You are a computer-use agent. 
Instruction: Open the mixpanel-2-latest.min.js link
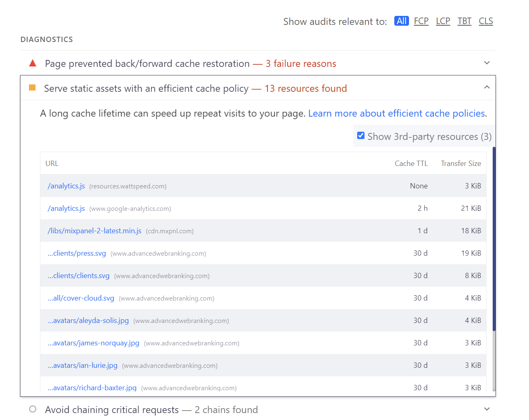pos(94,231)
